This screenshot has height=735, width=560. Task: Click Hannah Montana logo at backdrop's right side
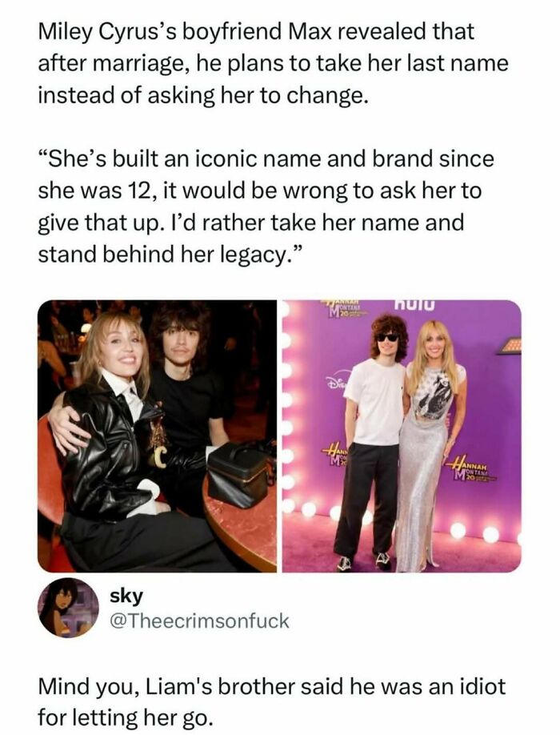(x=470, y=471)
